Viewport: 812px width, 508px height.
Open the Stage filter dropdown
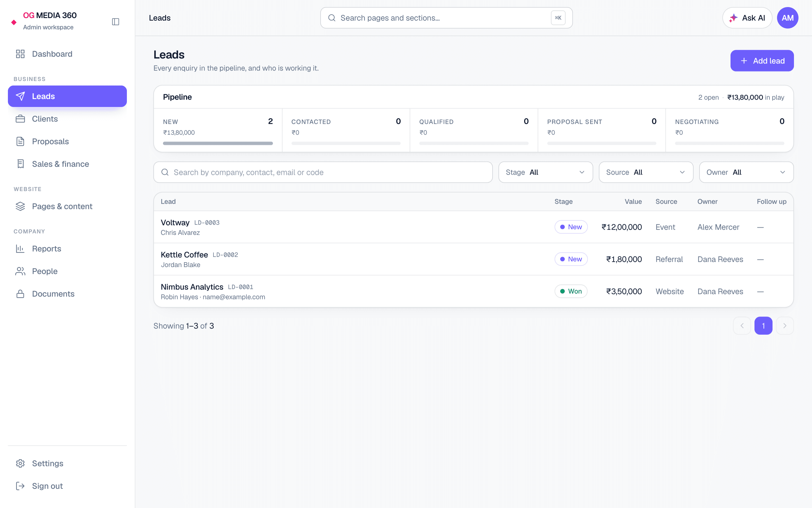(x=546, y=172)
